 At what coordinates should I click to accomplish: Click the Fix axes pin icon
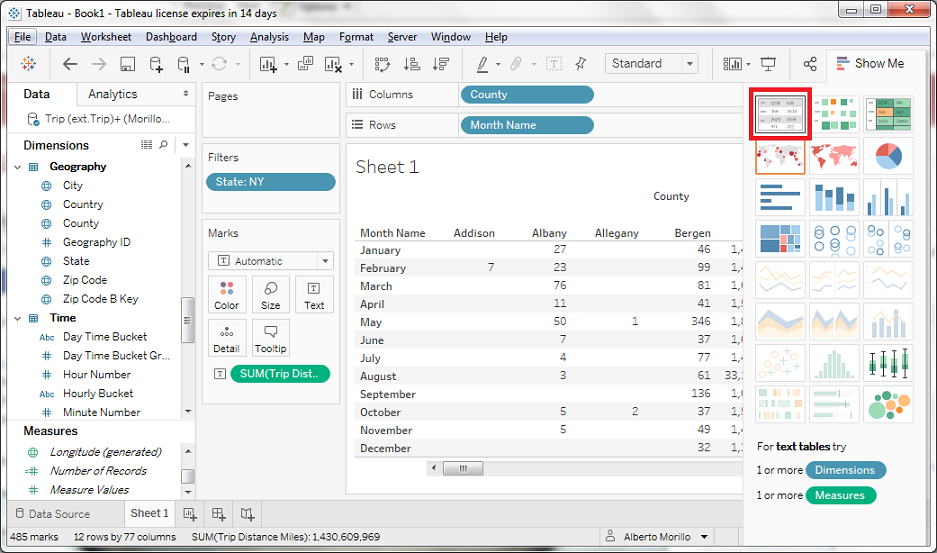click(x=580, y=64)
